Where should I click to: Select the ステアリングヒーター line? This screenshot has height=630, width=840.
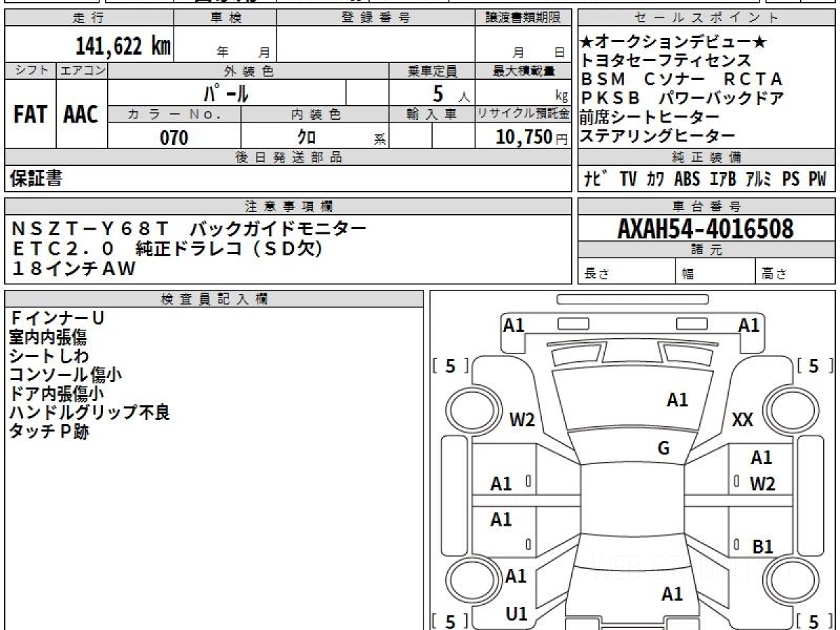pos(657,136)
